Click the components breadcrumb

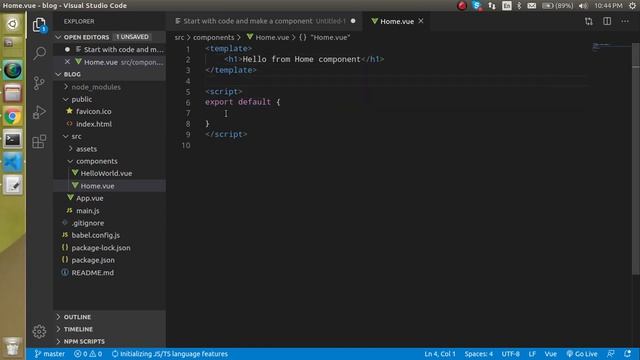click(x=213, y=37)
